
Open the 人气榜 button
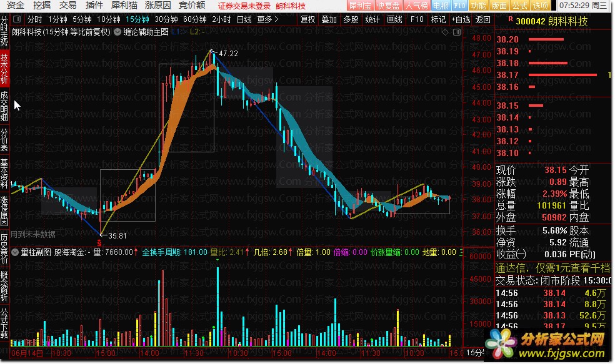(x=416, y=6)
